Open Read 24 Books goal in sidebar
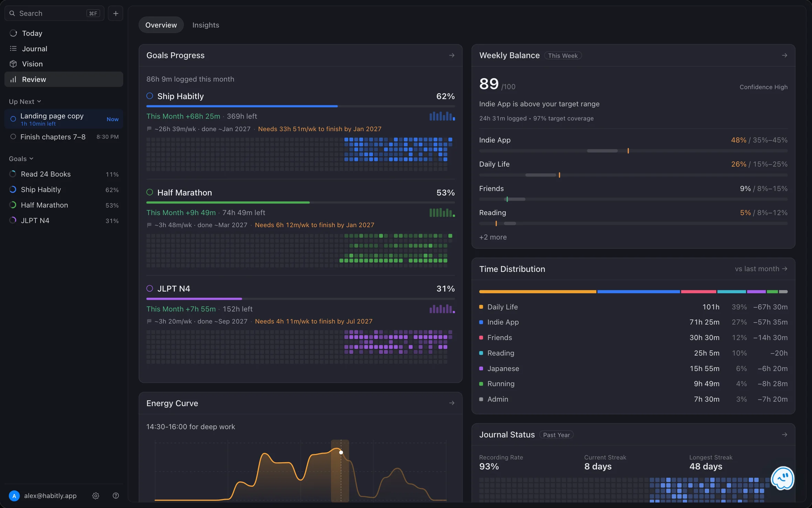 (x=64, y=174)
